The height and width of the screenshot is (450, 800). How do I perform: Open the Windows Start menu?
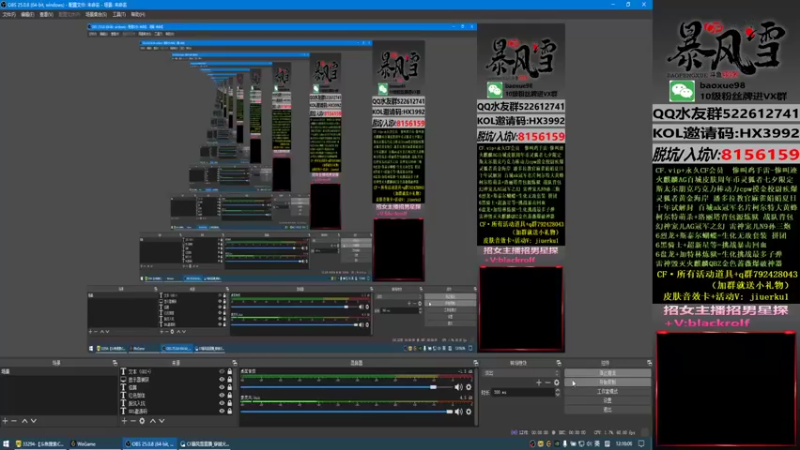pyautogui.click(x=6, y=444)
